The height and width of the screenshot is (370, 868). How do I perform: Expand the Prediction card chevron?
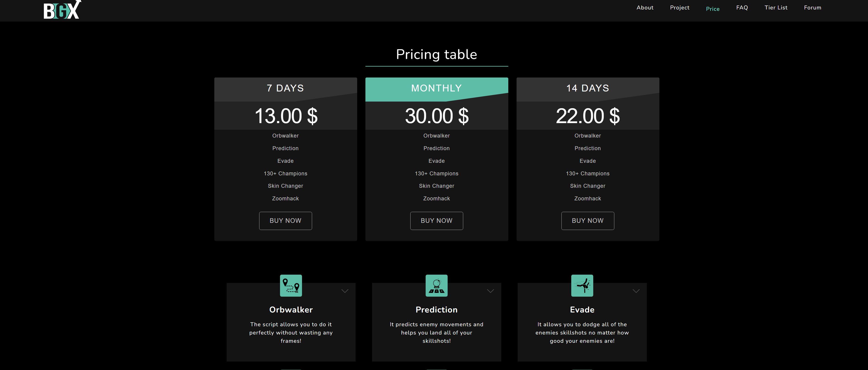[x=490, y=291]
